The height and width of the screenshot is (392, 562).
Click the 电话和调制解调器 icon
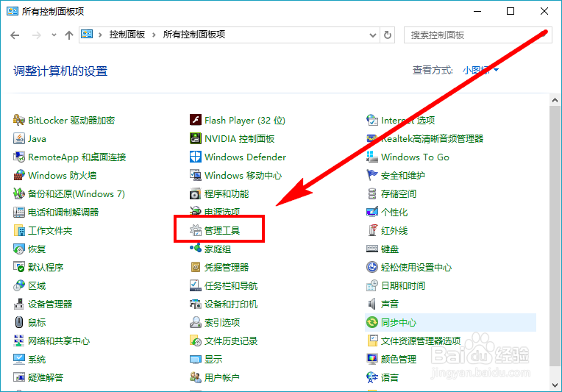coord(18,212)
